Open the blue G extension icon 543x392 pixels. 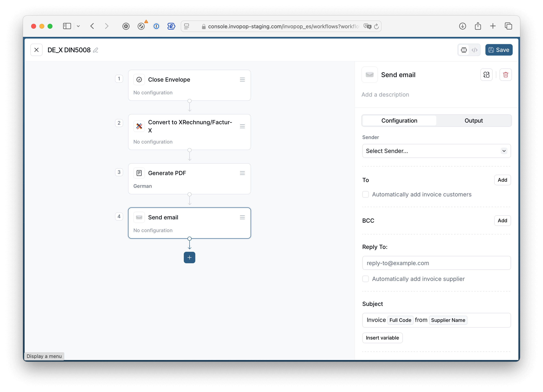171,26
